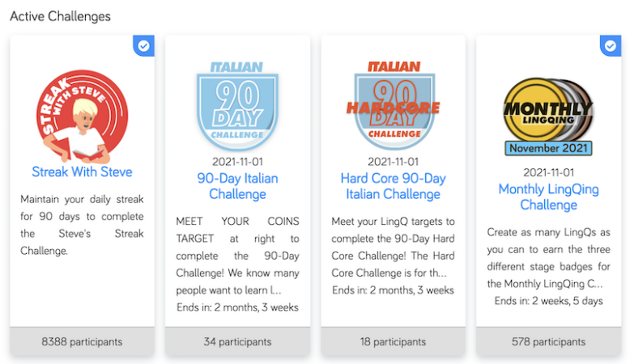Toggle the checkmark on Streak With Steve card

coord(143,46)
